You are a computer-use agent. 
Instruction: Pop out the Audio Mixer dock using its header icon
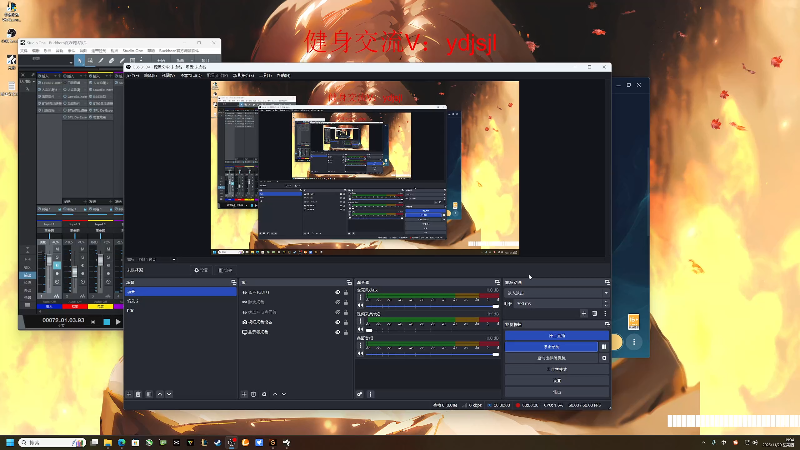coord(497,283)
